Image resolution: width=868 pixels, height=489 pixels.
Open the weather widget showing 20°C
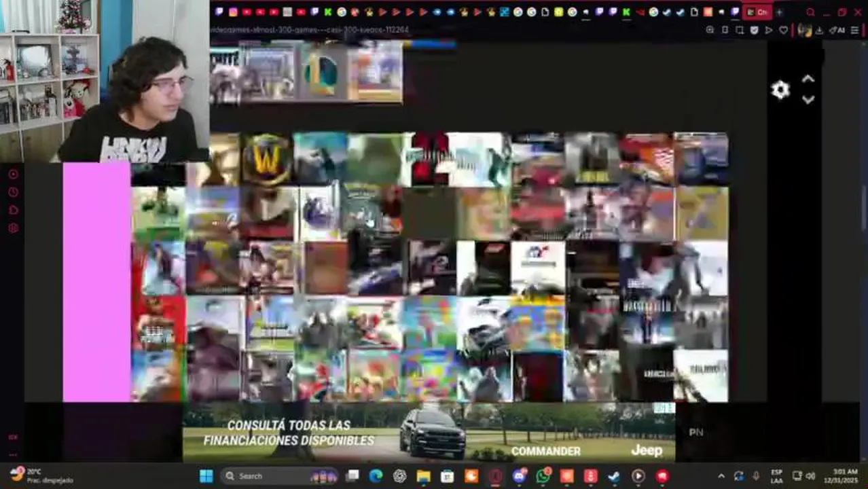pos(41,475)
